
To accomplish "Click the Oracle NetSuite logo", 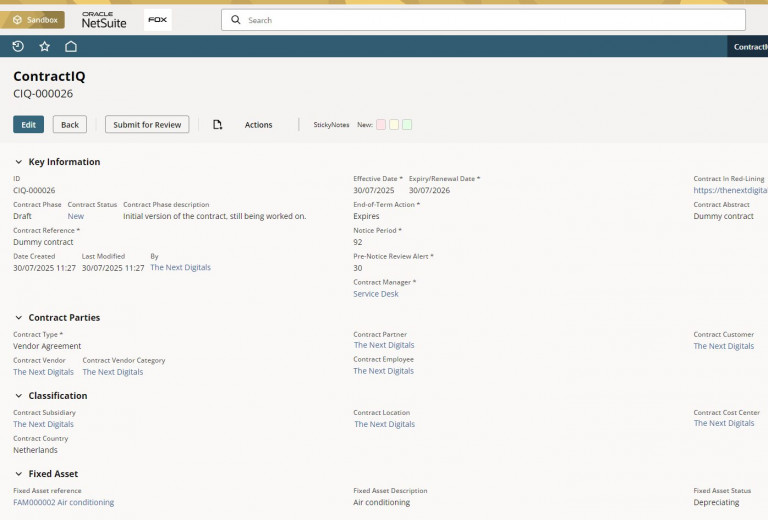I will (x=104, y=20).
